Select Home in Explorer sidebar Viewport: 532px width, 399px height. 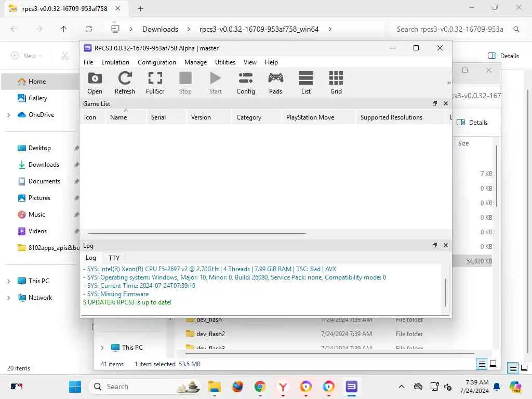click(41, 82)
